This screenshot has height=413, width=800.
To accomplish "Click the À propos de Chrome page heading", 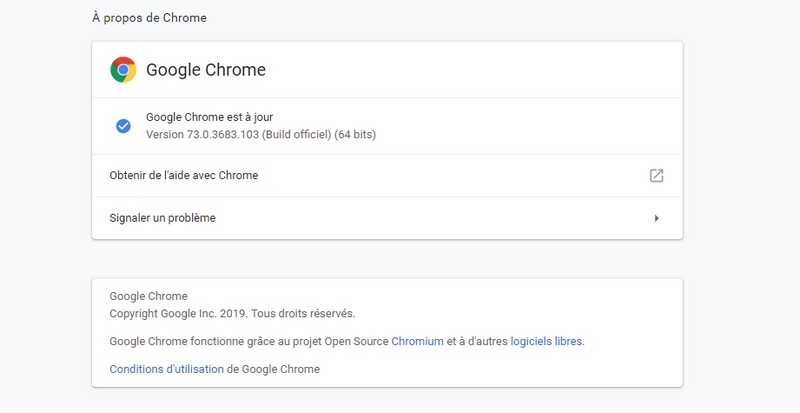I will coord(148,18).
